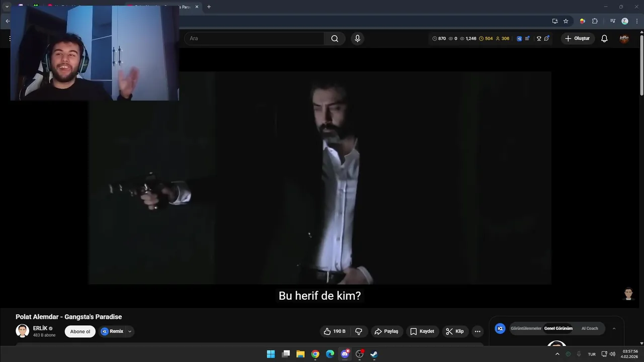Expand the Chrome tab search dropdown

pos(7,7)
